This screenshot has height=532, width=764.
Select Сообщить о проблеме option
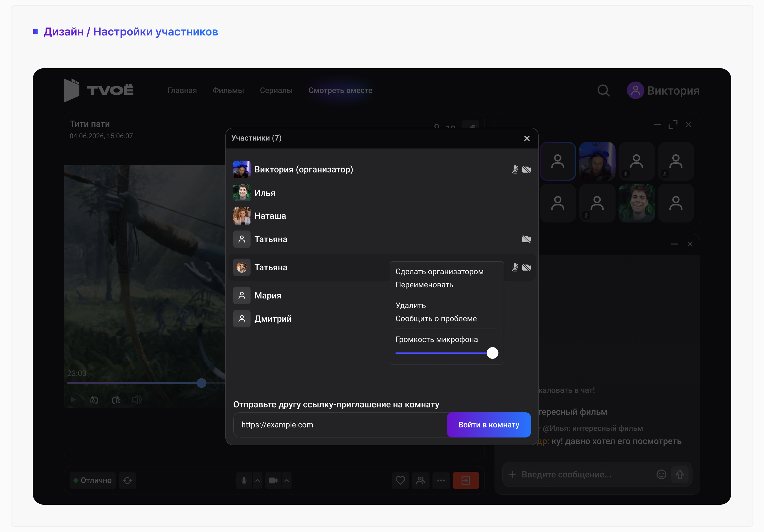click(436, 319)
